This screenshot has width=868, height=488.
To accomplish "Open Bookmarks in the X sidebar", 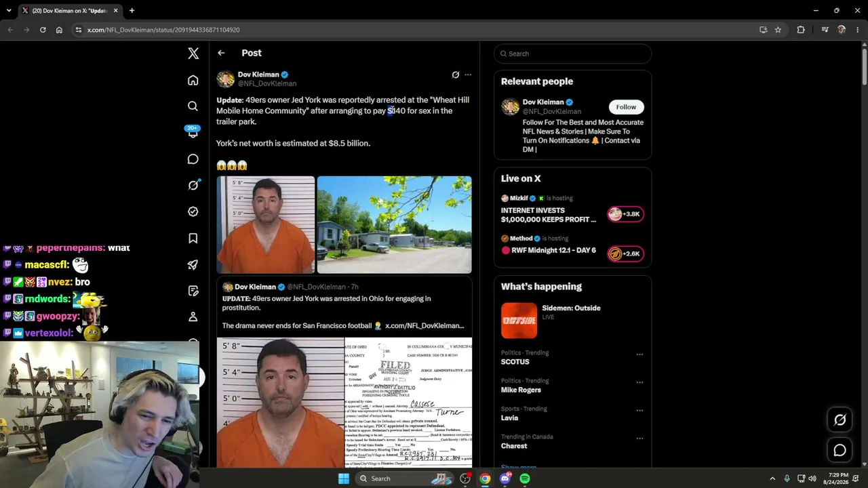I will pyautogui.click(x=193, y=238).
